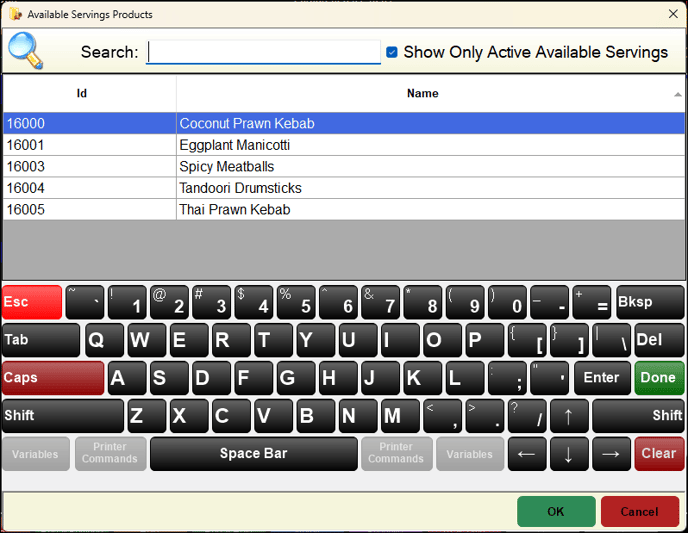Click into the Search text field

tap(263, 52)
